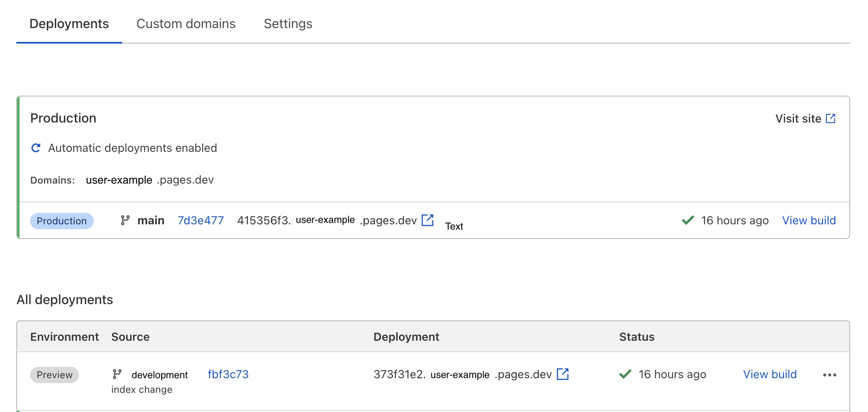Open the Visit site external link icon
The image size is (868, 412).
[831, 118]
